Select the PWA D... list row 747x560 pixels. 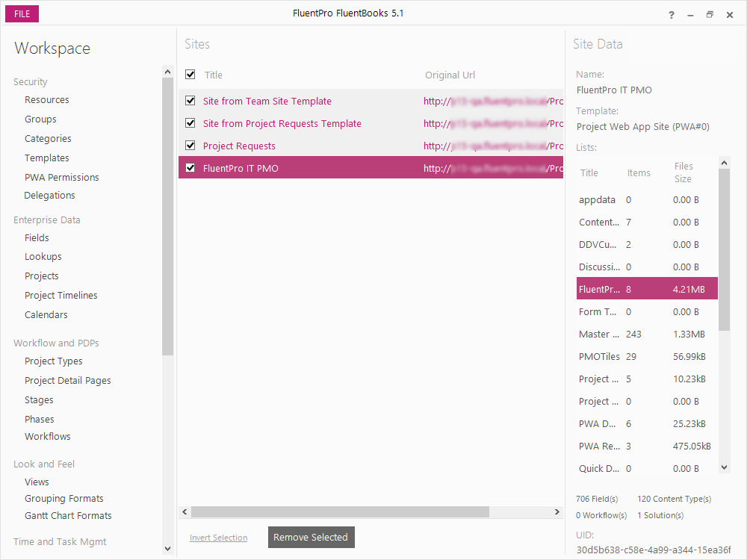pyautogui.click(x=647, y=424)
